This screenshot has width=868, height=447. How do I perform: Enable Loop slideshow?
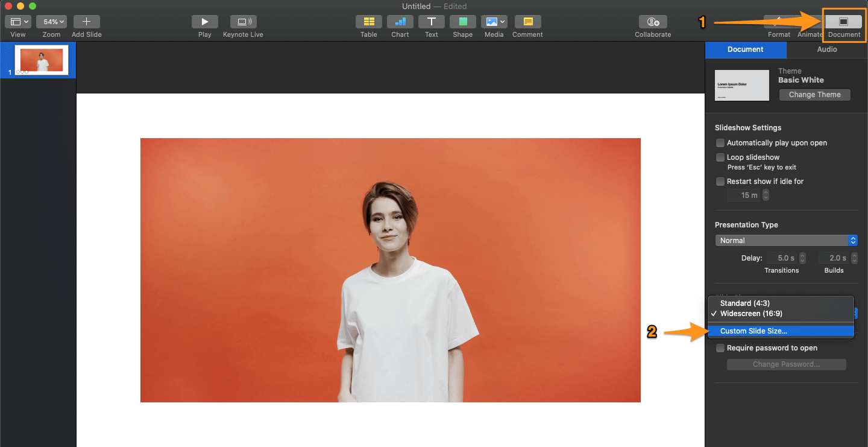720,157
